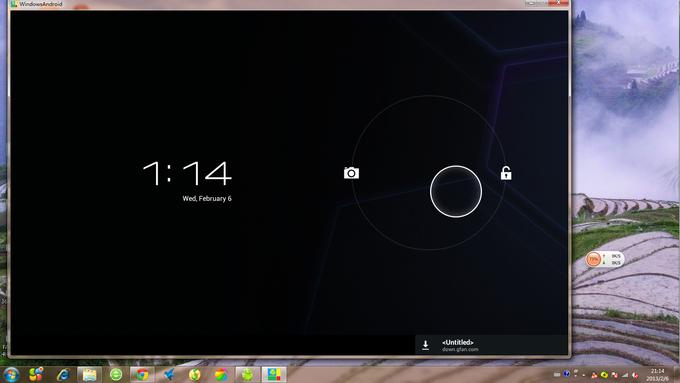Screen dimensions: 680x383
Task: Expand hidden system tray icons arrow
Action: (x=584, y=375)
